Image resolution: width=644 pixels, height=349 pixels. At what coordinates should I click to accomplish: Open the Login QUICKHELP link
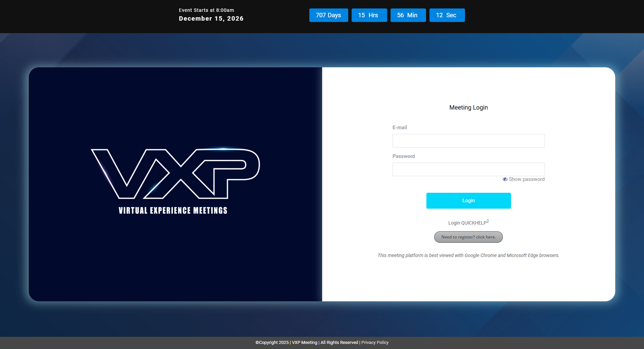point(468,223)
